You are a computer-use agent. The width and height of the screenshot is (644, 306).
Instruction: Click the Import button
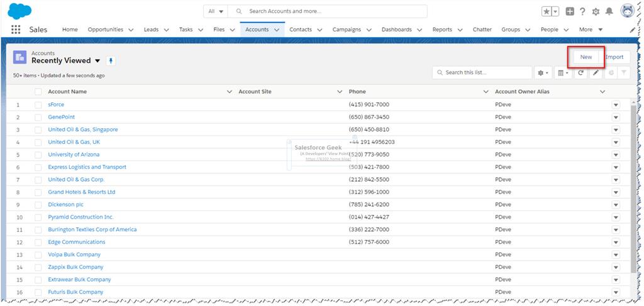pyautogui.click(x=615, y=57)
